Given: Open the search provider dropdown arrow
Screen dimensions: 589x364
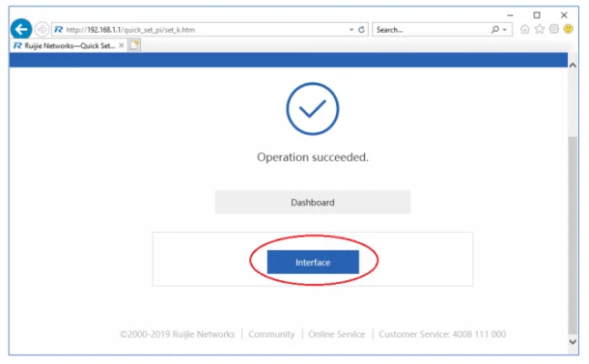Looking at the screenshot, I should click(504, 30).
